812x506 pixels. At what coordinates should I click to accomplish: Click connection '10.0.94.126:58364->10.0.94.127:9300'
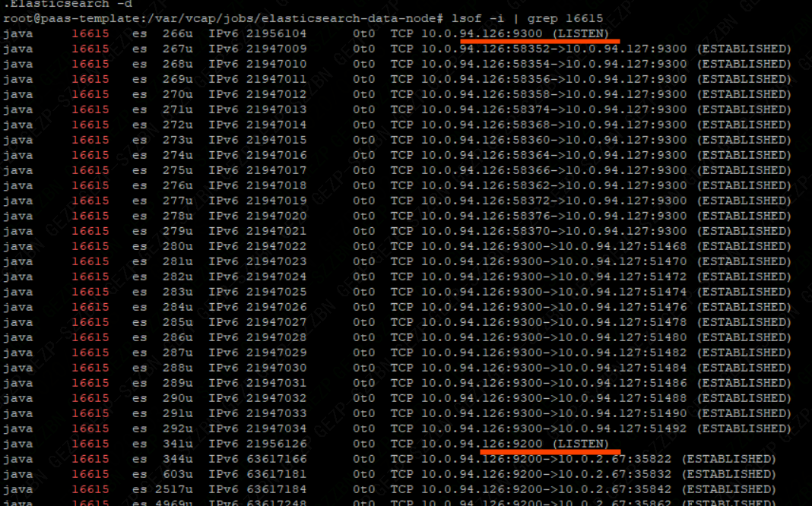tap(553, 155)
